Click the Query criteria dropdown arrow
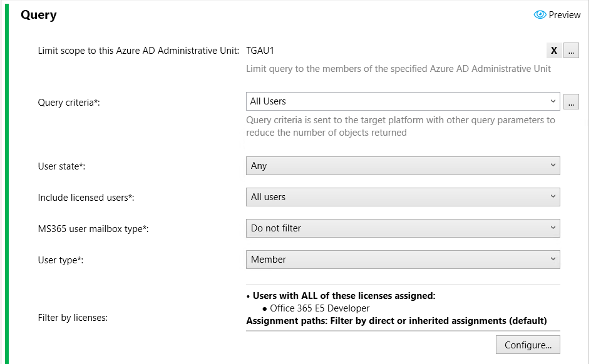Viewport: 591px width, 364px height. coord(553,101)
